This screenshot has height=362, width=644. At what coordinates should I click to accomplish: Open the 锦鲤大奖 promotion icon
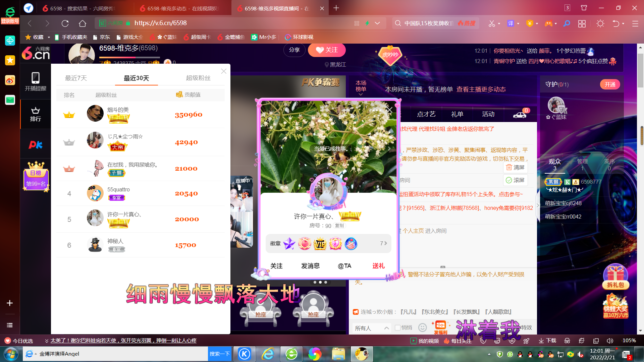point(616,306)
